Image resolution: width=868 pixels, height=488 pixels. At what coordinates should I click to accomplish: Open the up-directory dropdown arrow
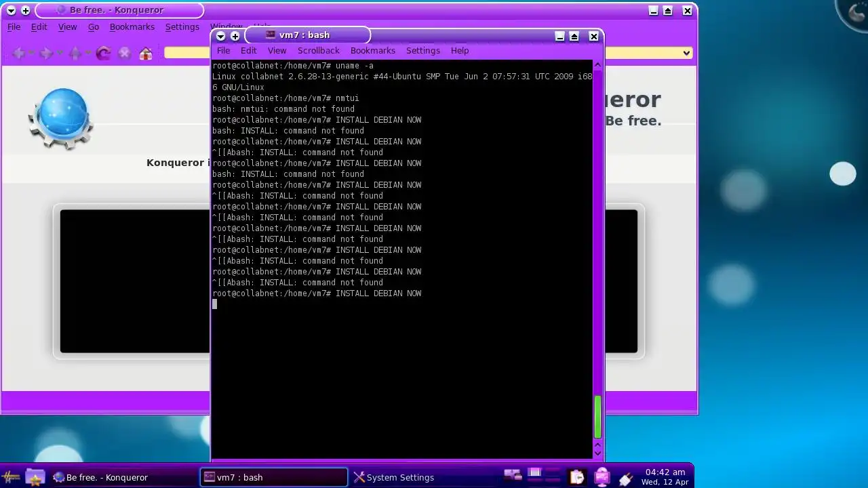(88, 53)
